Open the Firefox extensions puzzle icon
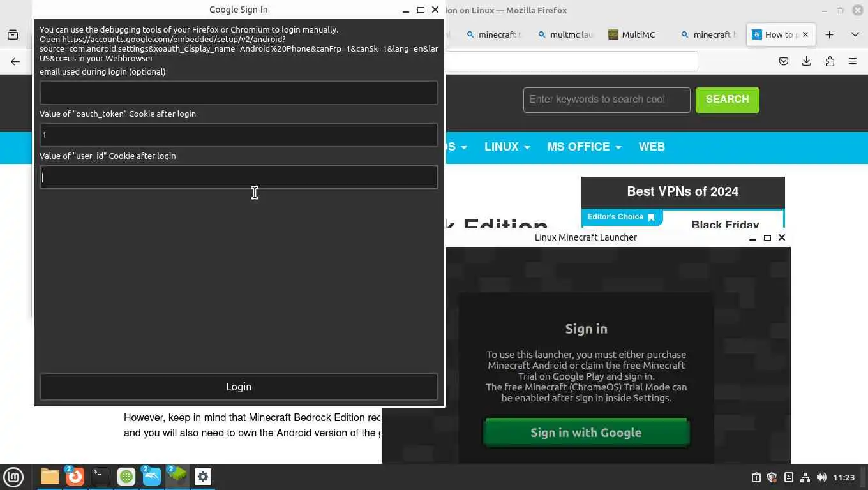Image resolution: width=868 pixels, height=490 pixels. click(x=830, y=61)
